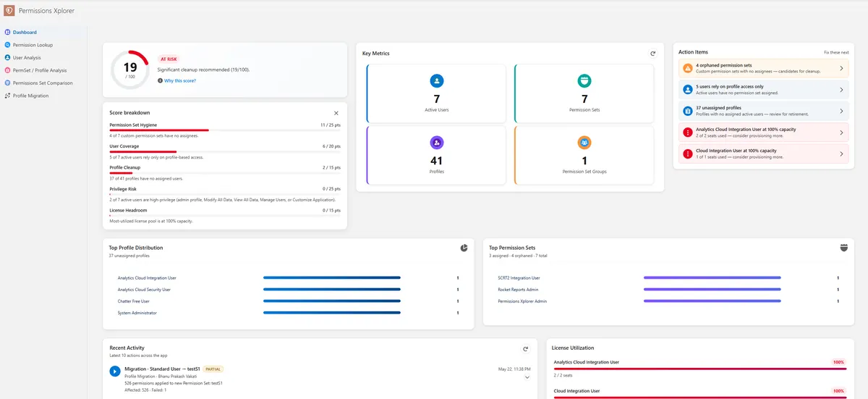Click the Permissions Set Comparison icon
Screen dimensions: 868x399
[x=7, y=83]
